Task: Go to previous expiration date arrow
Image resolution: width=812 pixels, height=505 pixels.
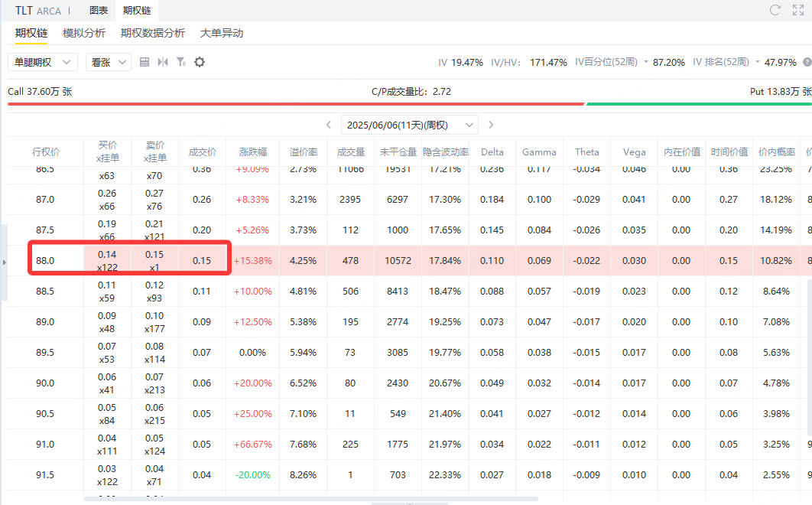Action: click(329, 125)
